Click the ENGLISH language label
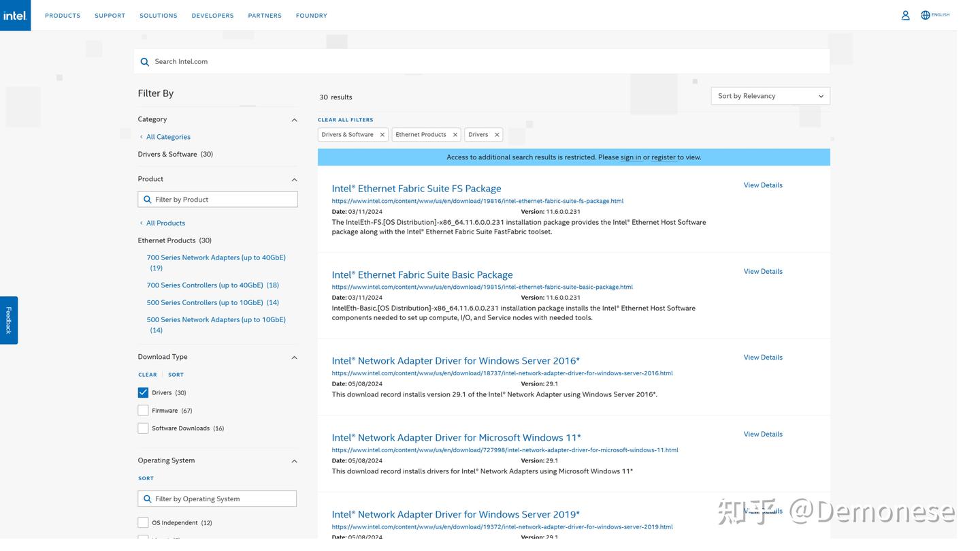Screen dimensions: 980x551 (941, 15)
